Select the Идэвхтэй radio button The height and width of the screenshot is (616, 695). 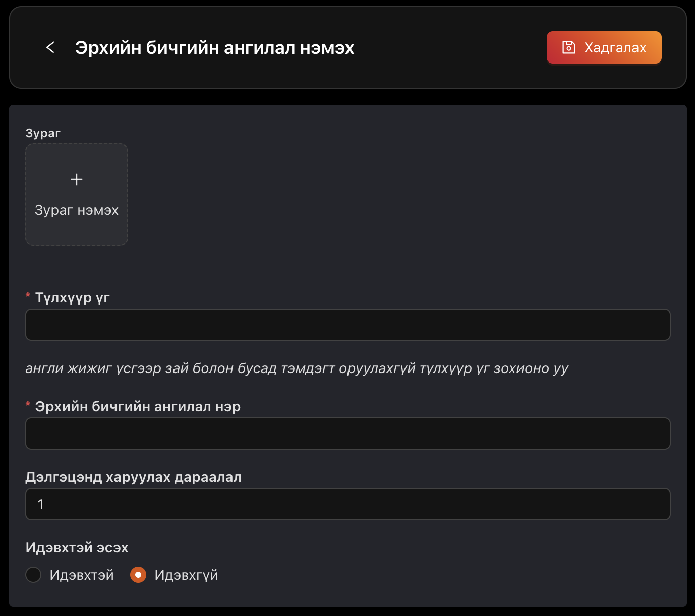pyautogui.click(x=33, y=575)
